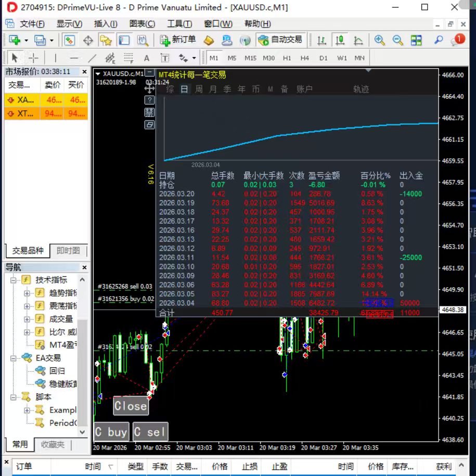Toggle the Market Watch panel icon
Viewport: 476px width, 476px height.
tap(70, 40)
